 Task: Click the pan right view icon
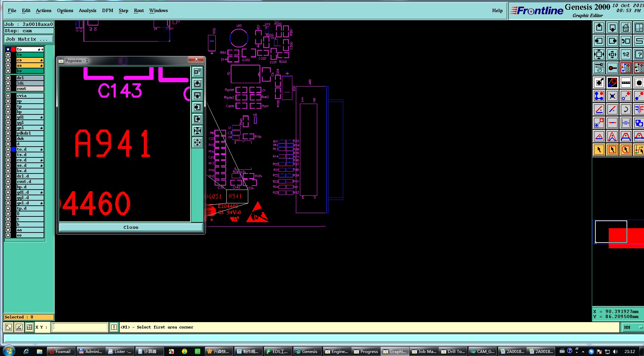point(612,41)
